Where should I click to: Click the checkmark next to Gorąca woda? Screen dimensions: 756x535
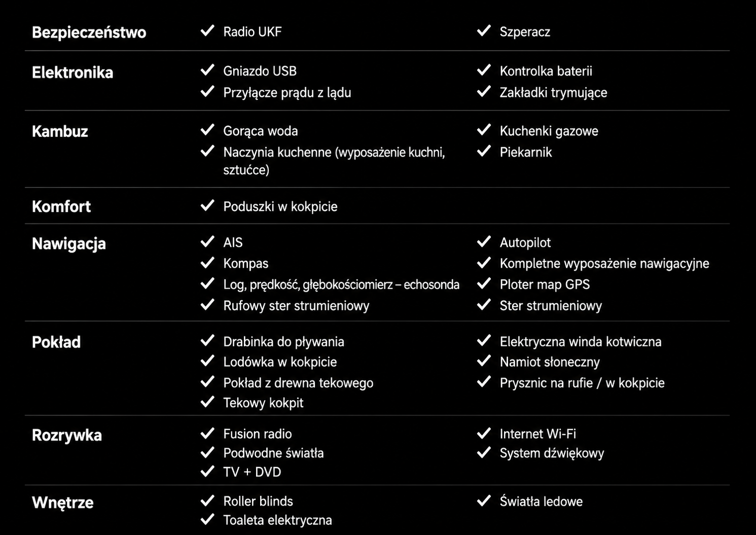(207, 130)
